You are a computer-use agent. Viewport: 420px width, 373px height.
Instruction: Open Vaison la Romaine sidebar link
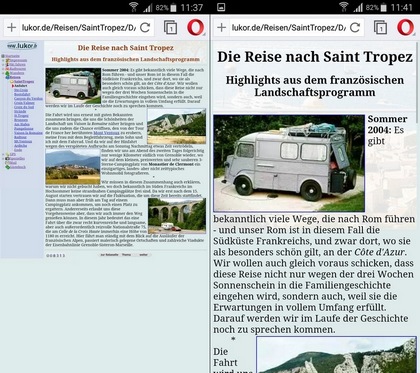coord(28,133)
